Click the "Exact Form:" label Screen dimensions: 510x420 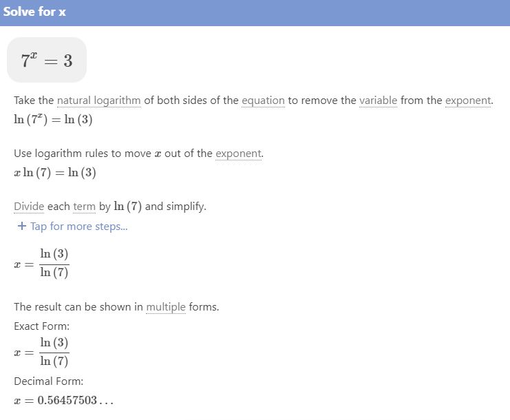[x=41, y=326]
